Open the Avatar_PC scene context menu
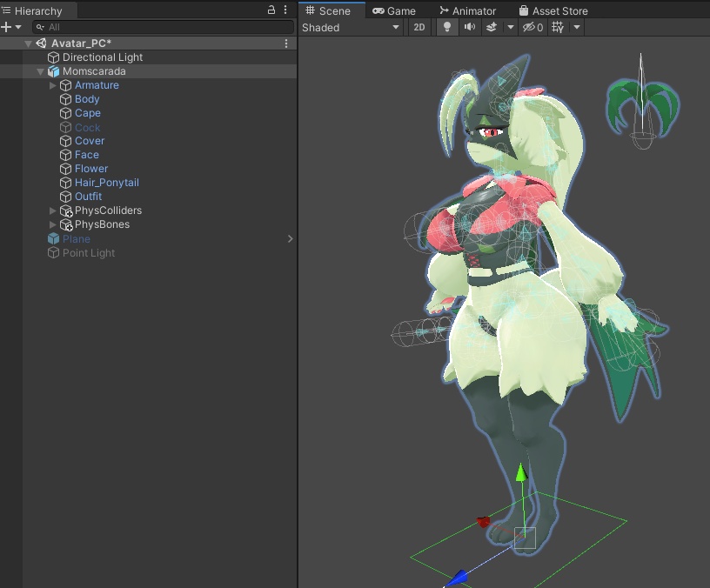Screen dimensions: 710x588 click(x=285, y=43)
